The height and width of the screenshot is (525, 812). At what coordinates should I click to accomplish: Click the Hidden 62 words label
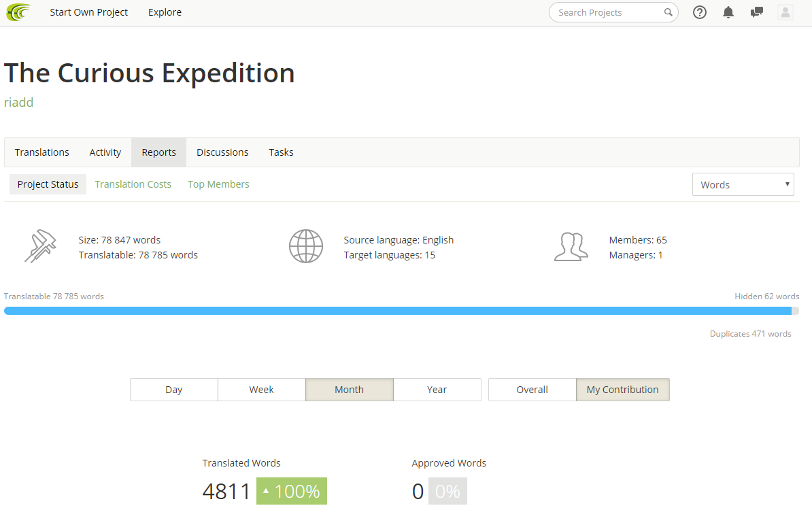point(767,296)
